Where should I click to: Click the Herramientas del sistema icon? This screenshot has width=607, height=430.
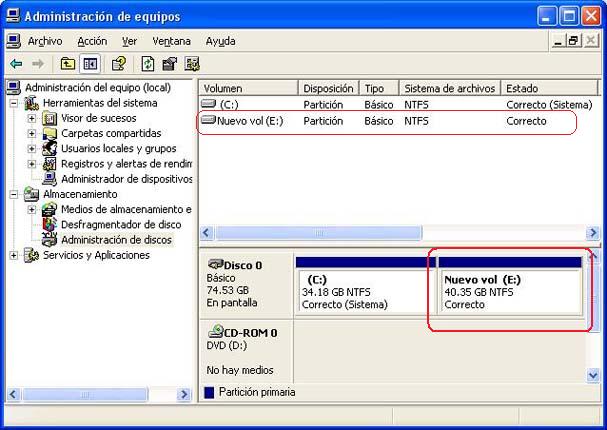coord(31,103)
